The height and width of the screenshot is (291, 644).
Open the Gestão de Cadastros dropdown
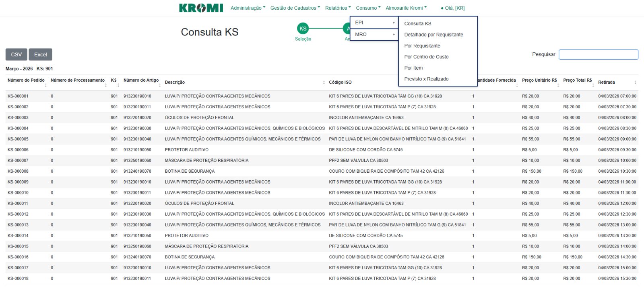point(295,8)
